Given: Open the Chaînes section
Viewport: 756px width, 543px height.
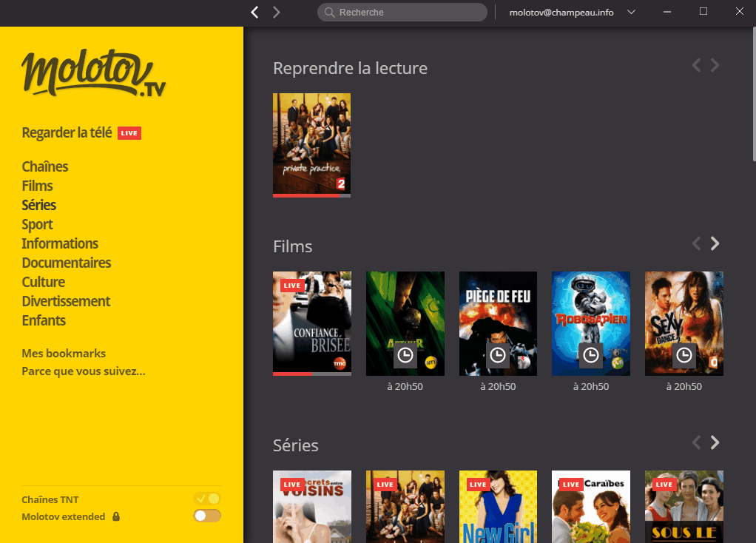Looking at the screenshot, I should coord(45,166).
